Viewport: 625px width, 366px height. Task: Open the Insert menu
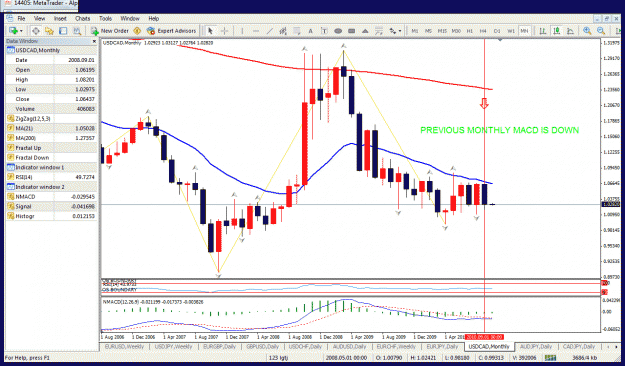(x=60, y=18)
